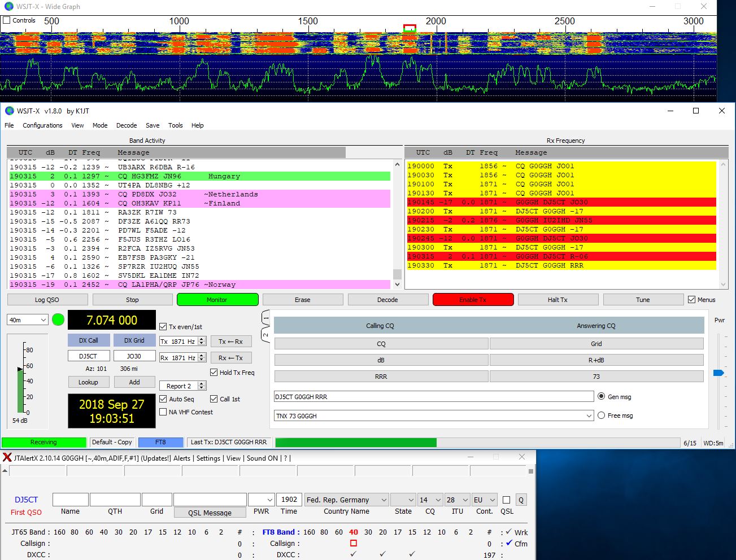Click the Calling CQ button

(380, 326)
